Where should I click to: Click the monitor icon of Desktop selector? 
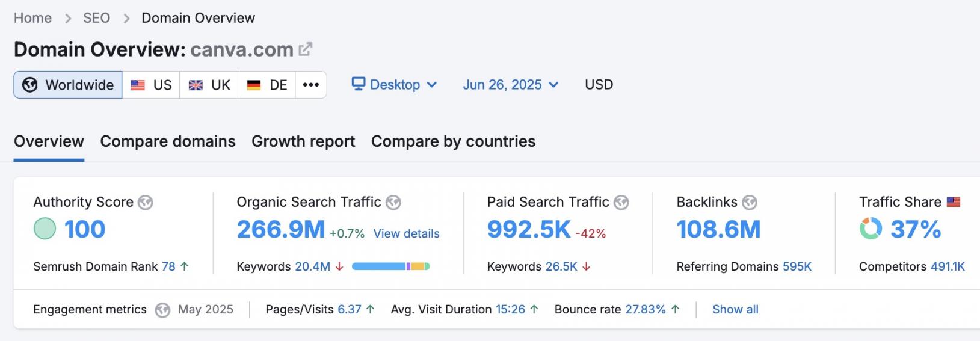pyautogui.click(x=359, y=84)
